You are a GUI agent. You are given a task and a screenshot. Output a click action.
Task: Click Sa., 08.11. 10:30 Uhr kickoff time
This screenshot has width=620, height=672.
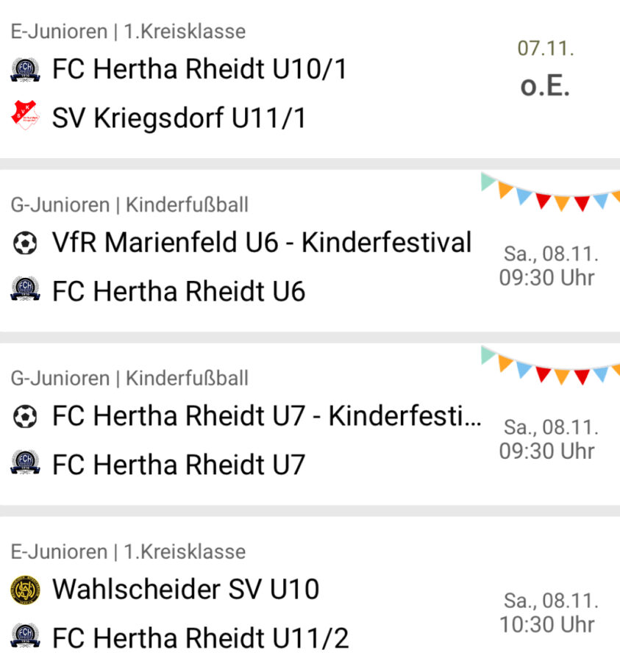[x=548, y=612]
